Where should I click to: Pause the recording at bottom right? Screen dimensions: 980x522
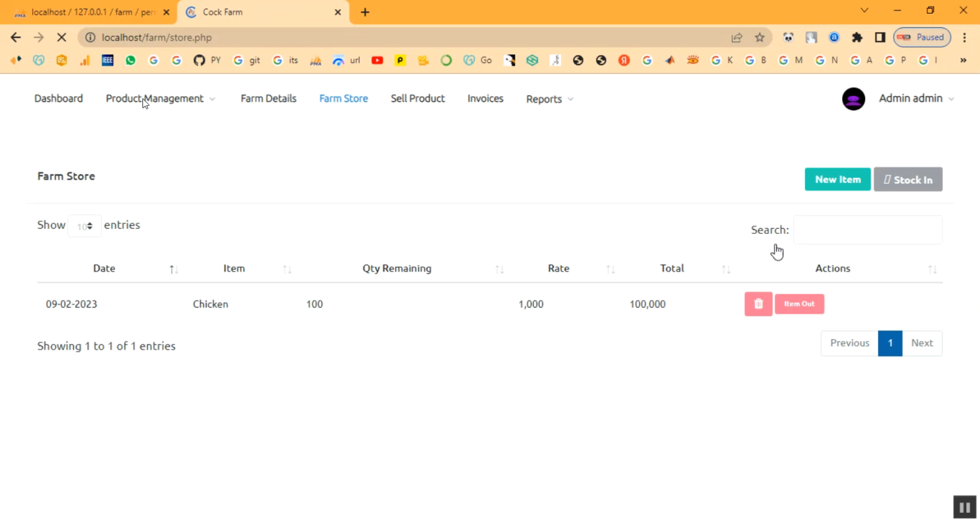coord(964,506)
